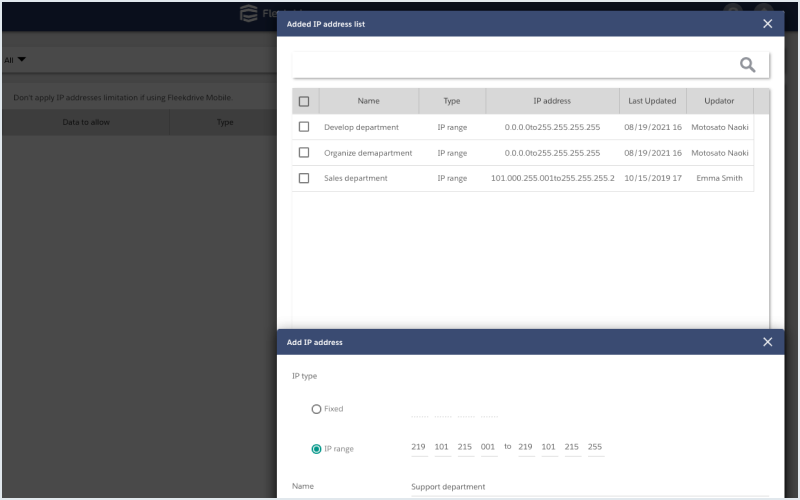
Task: Click range end second octet 101
Action: [549, 447]
